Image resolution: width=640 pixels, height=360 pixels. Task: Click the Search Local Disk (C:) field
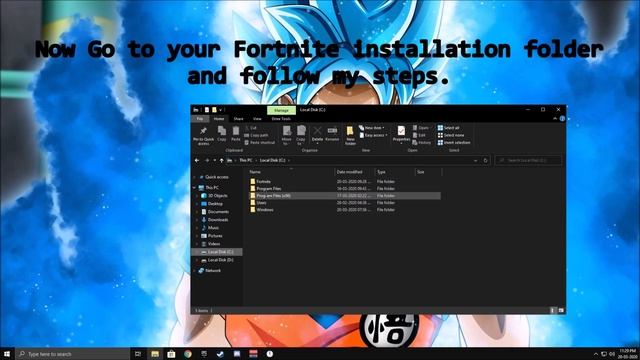[x=528, y=160]
